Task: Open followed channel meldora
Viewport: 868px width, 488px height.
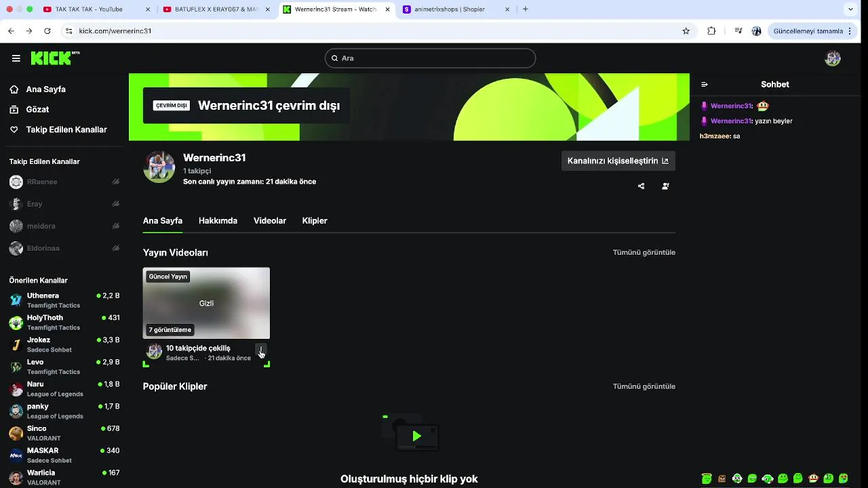Action: tap(64, 226)
